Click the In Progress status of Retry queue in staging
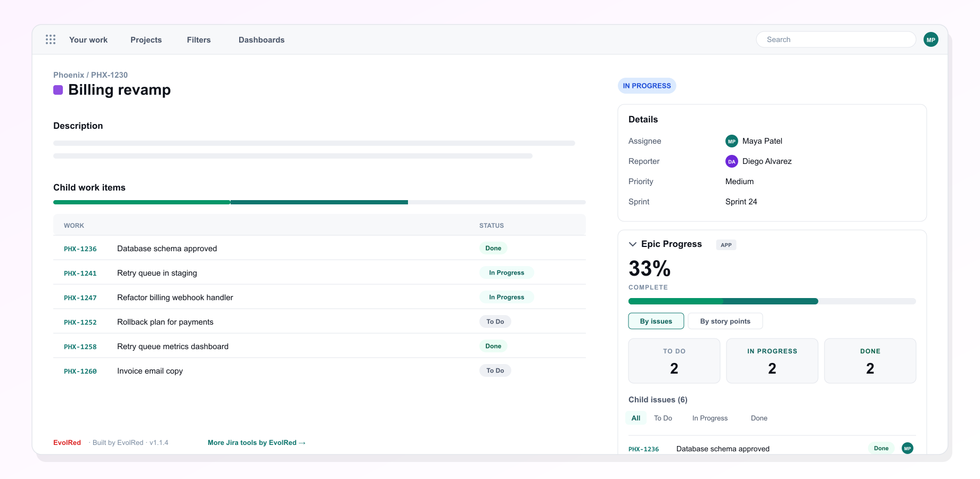Viewport: 980px width, 479px height. click(x=507, y=272)
